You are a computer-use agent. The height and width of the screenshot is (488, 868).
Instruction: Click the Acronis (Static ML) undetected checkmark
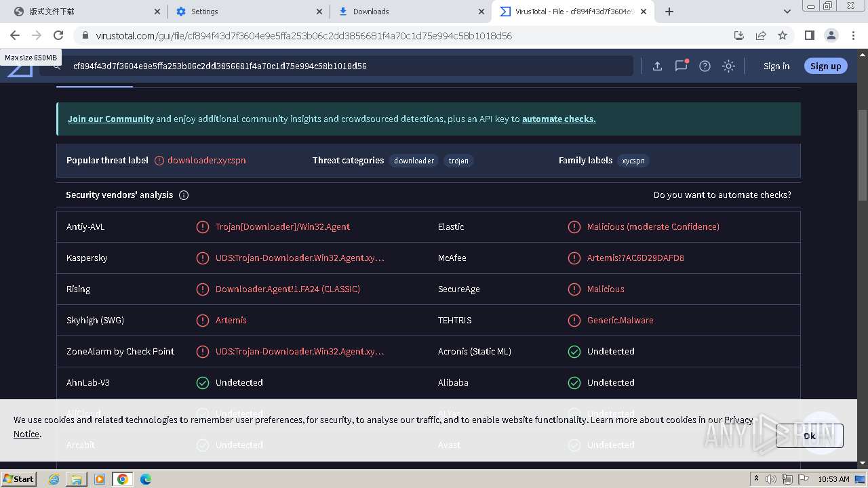(574, 351)
